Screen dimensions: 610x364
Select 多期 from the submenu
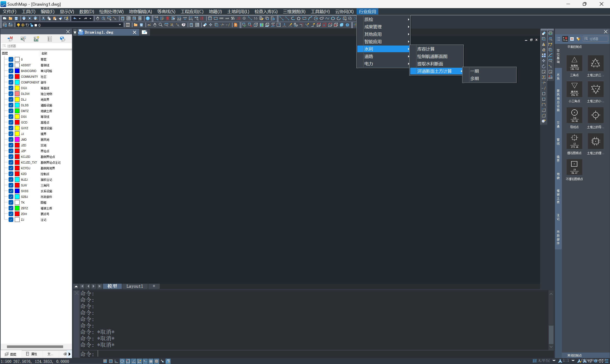pyautogui.click(x=489, y=79)
